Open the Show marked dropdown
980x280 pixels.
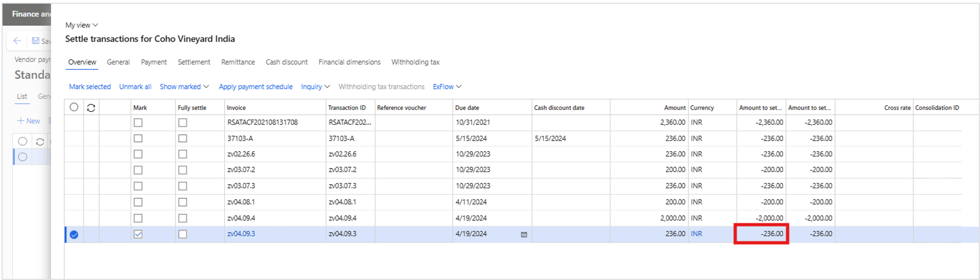coord(184,86)
